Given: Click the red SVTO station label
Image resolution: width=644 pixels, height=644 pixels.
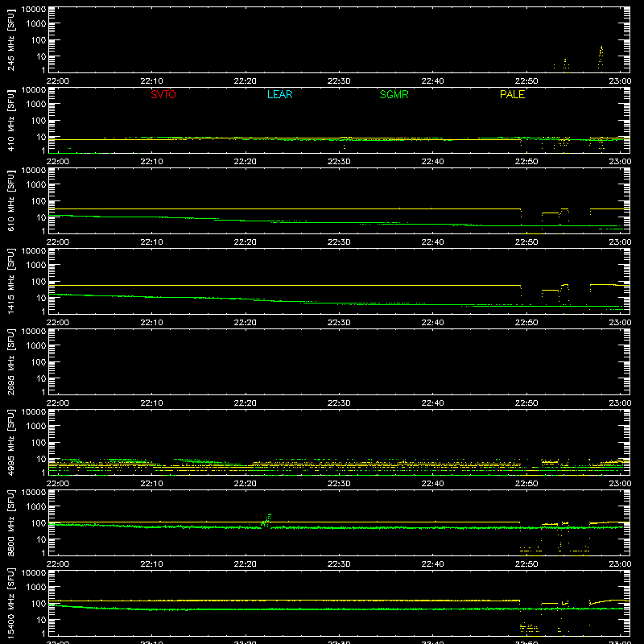Looking at the screenshot, I should [x=163, y=94].
